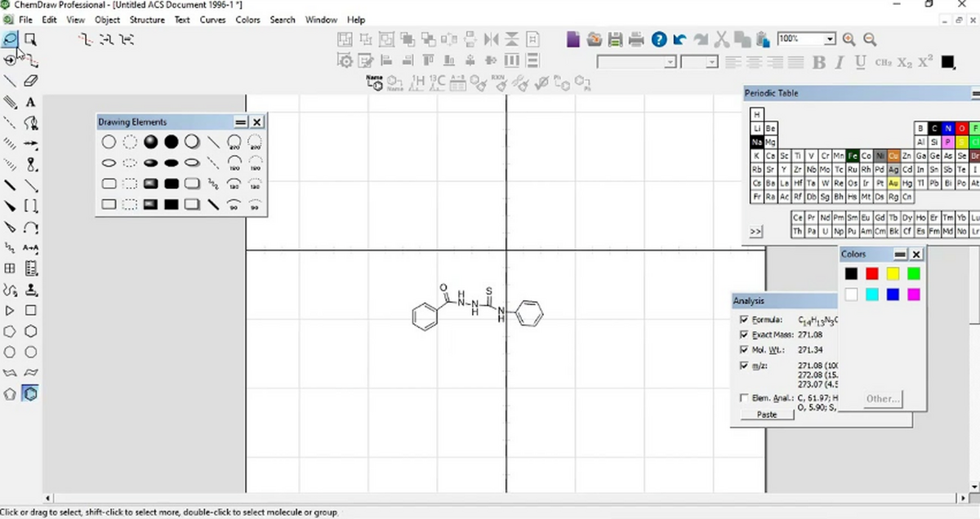Click the Print icon
Viewport: 980px width, 519px height.
pyautogui.click(x=637, y=38)
